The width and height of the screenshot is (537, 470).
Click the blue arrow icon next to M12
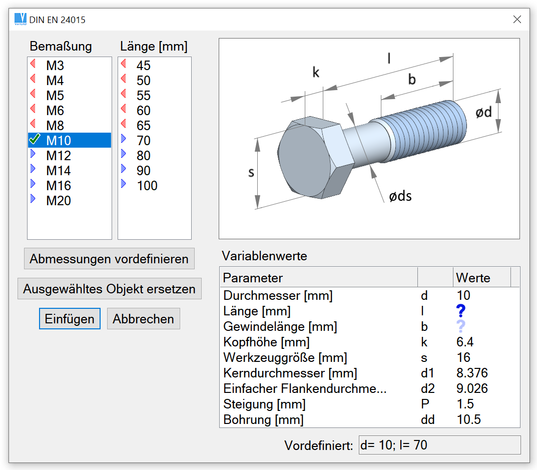(33, 154)
